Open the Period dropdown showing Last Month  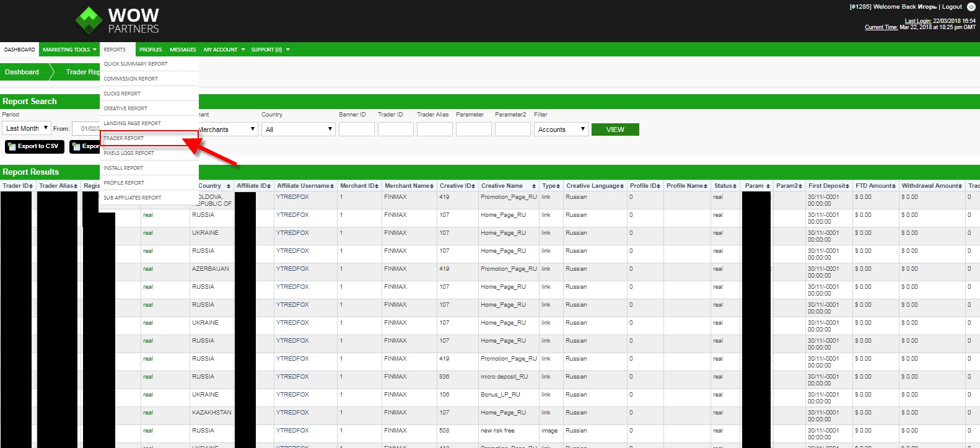26,128
